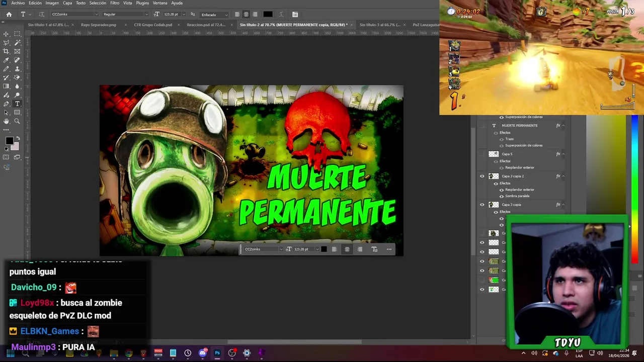
Task: Change the screen mode
Action: tap(17, 157)
